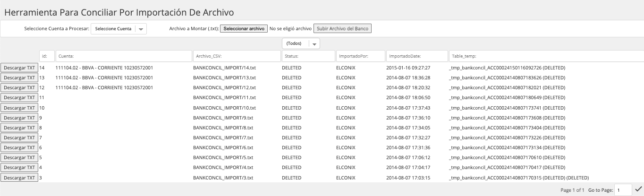644x196 pixels.
Task: Click ELCONIX importer of row 13
Action: (x=346, y=78)
